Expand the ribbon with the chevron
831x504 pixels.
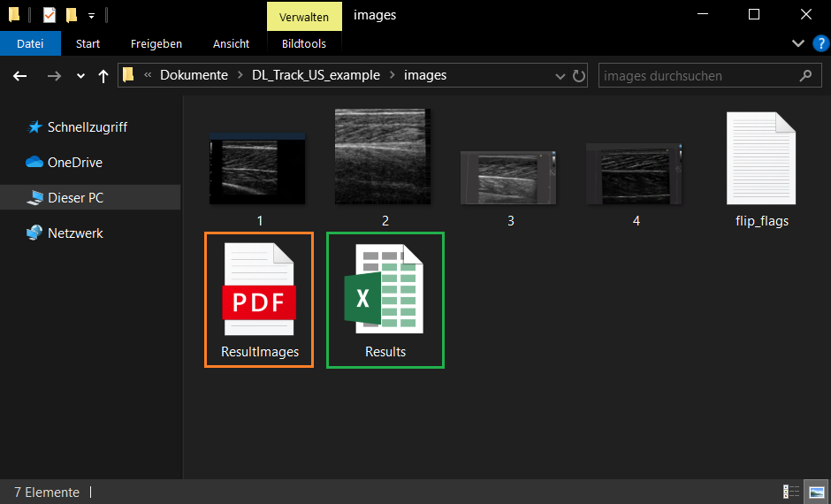(798, 43)
